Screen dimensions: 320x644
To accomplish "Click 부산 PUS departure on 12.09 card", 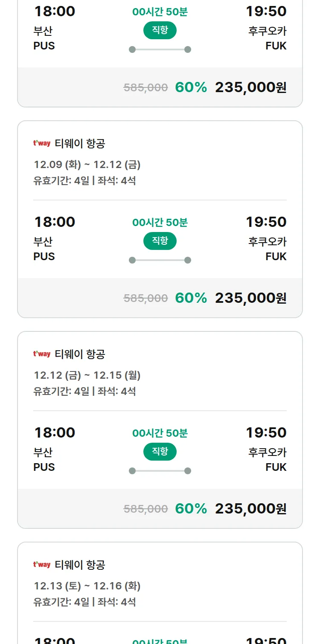I will coord(44,249).
